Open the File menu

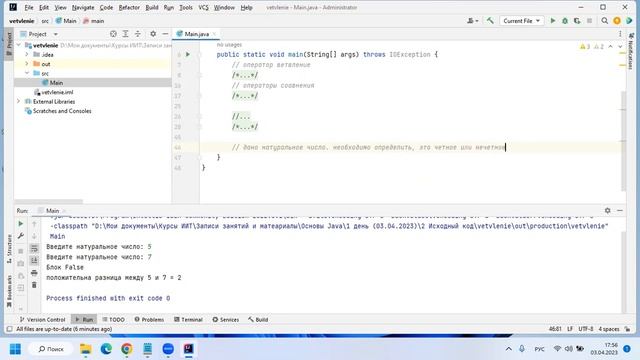click(x=29, y=7)
